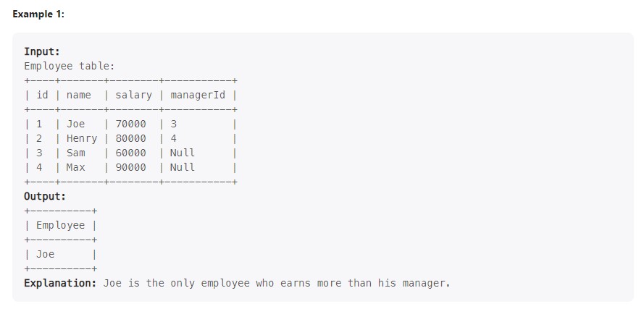Click the "Henry" name cell

pos(81,138)
